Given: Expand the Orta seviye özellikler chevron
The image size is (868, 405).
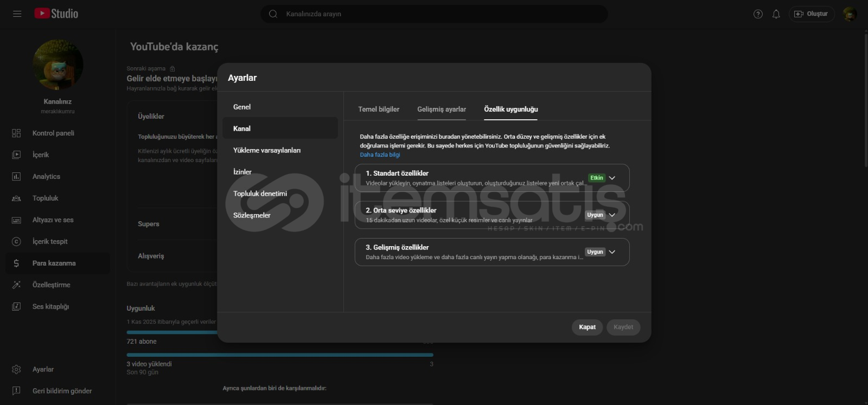Looking at the screenshot, I should pyautogui.click(x=612, y=215).
